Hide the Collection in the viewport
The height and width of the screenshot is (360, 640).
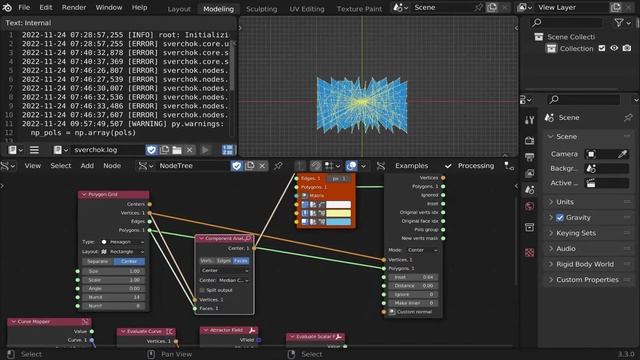(x=614, y=48)
